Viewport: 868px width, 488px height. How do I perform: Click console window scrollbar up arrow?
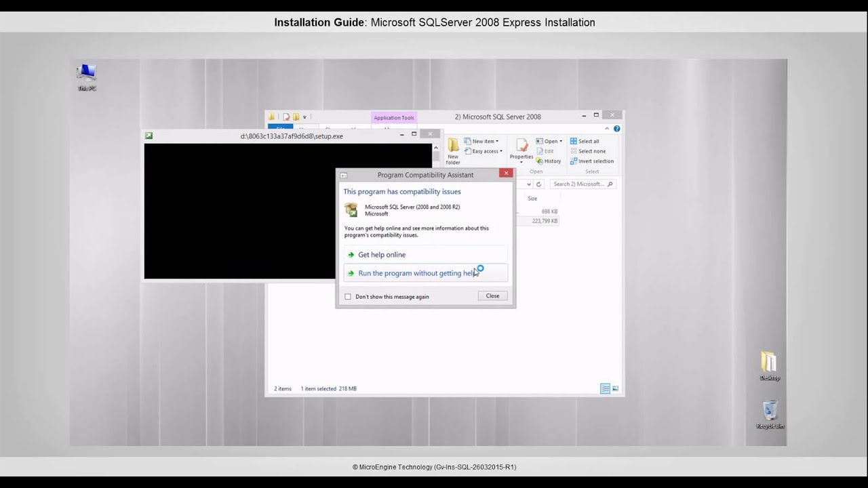tap(435, 146)
